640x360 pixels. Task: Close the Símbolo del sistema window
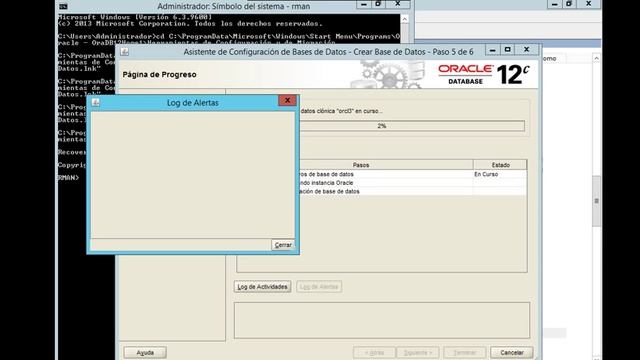tap(398, 4)
